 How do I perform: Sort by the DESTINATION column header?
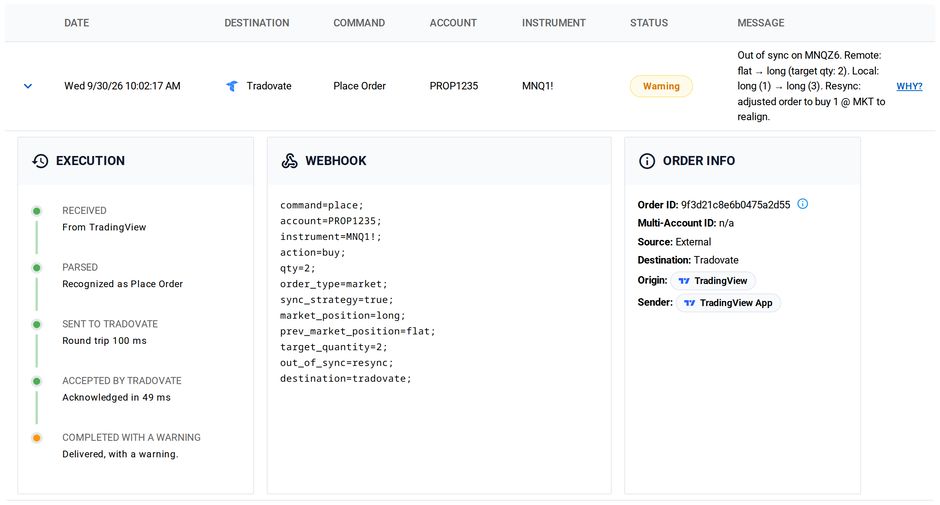pos(257,23)
